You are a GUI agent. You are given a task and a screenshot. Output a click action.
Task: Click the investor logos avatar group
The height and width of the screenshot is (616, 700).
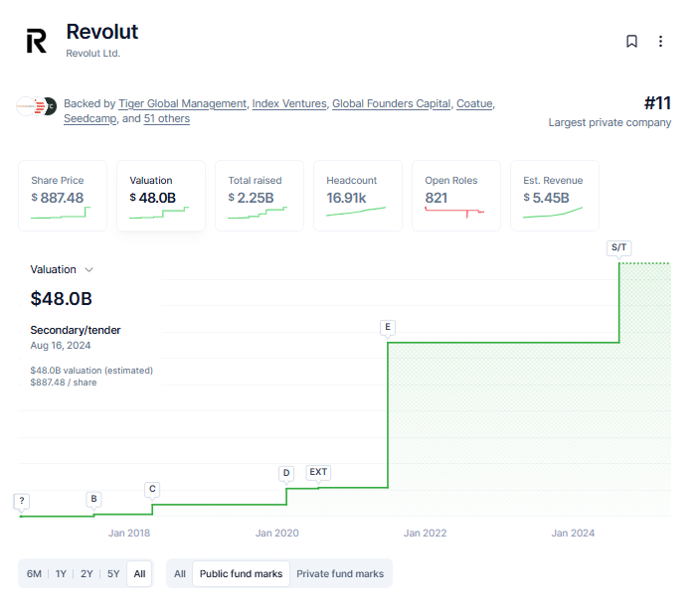(x=37, y=106)
